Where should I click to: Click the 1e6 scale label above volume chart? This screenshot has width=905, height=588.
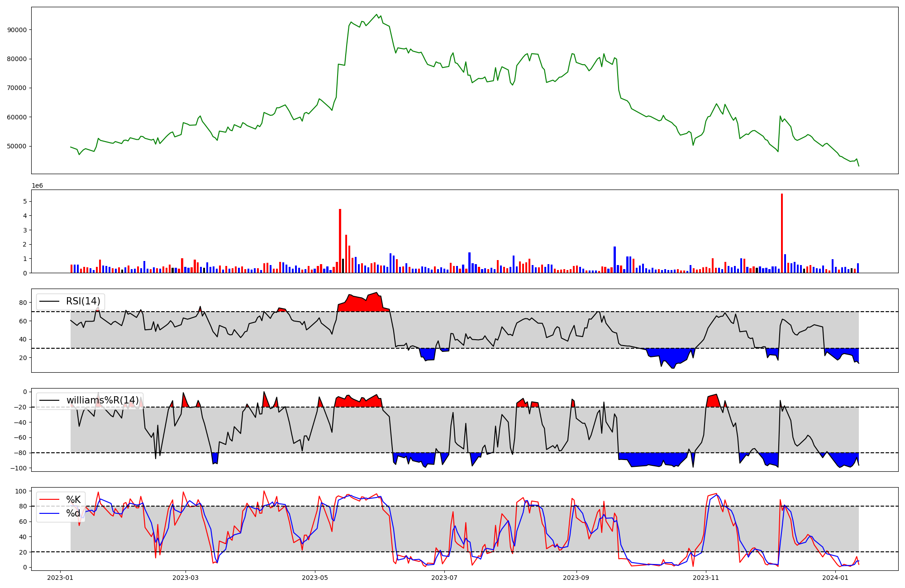tap(37, 186)
